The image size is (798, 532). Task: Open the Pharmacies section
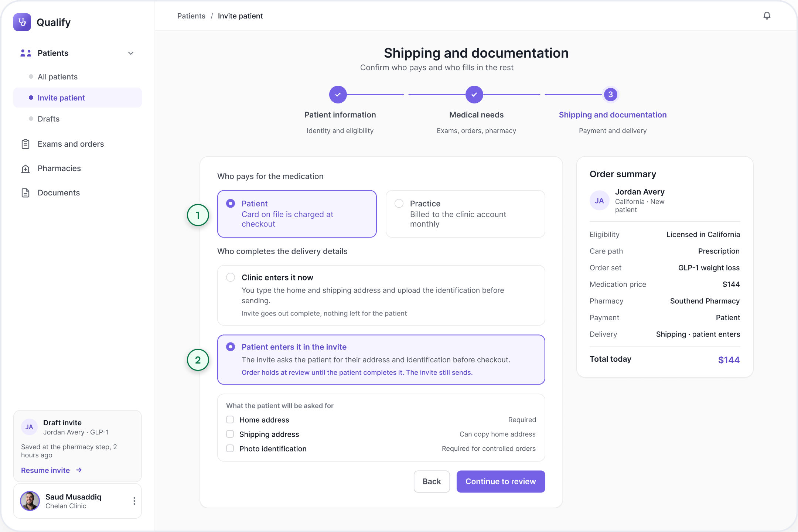coord(78,168)
